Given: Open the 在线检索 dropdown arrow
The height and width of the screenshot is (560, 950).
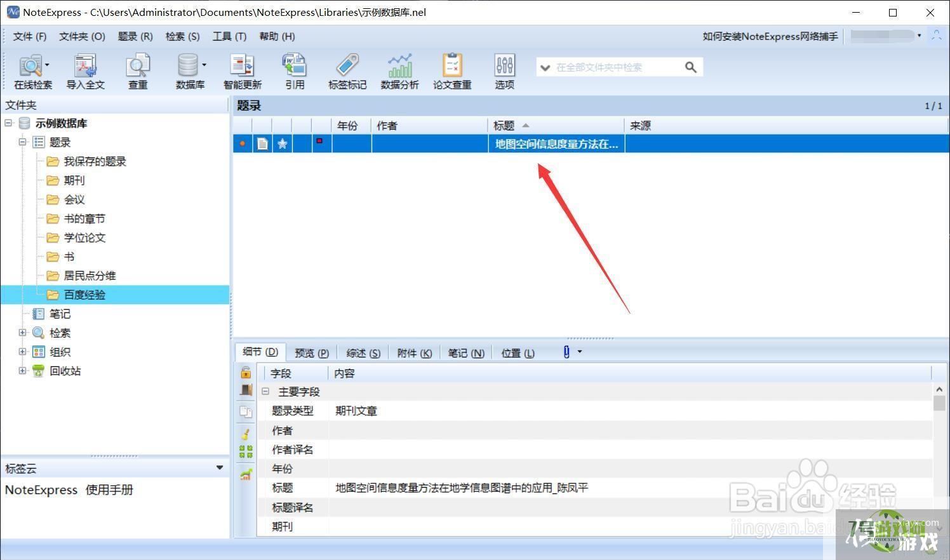Looking at the screenshot, I should [47, 65].
